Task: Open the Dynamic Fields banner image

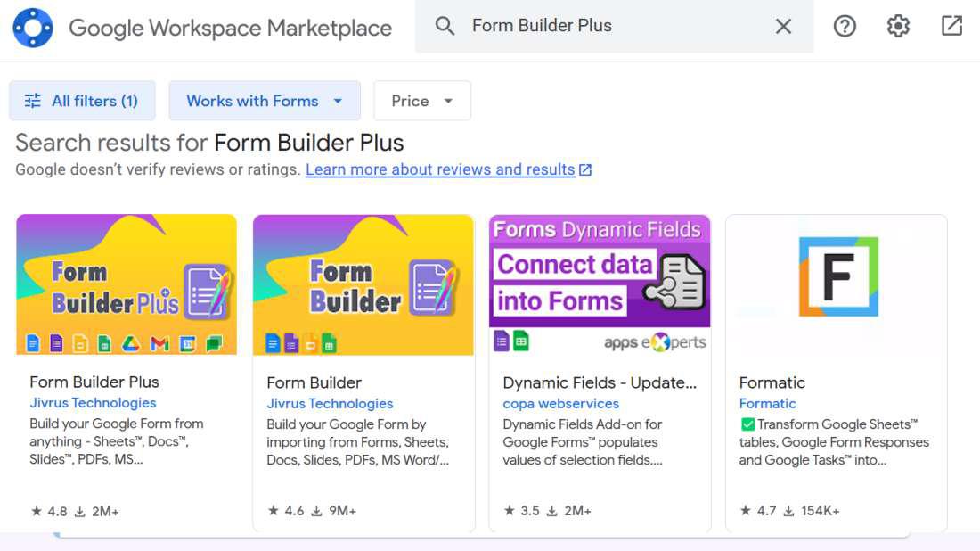Action: 600,284
